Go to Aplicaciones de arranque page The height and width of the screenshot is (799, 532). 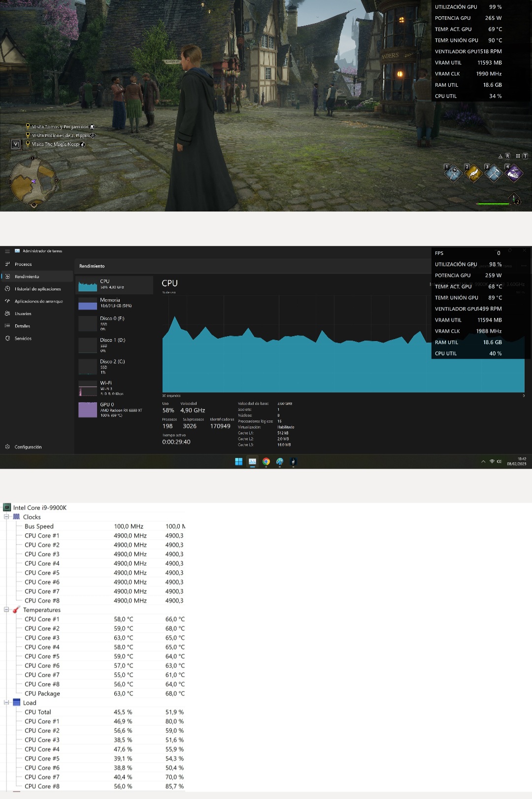(39, 301)
